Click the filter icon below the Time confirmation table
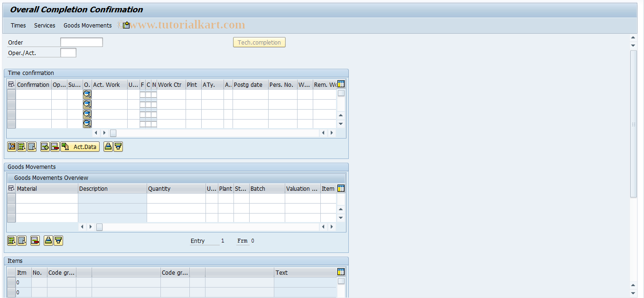 point(118,147)
